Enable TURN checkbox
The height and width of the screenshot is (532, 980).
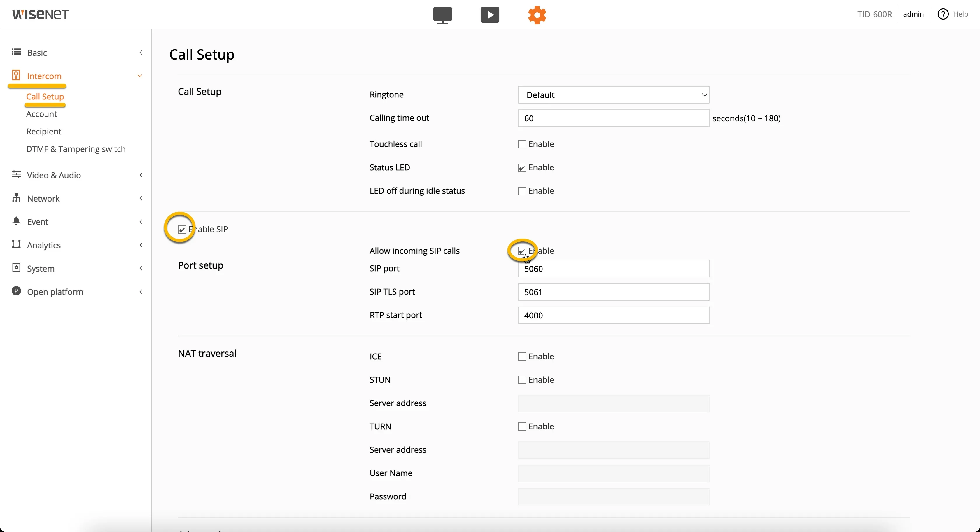coord(522,427)
